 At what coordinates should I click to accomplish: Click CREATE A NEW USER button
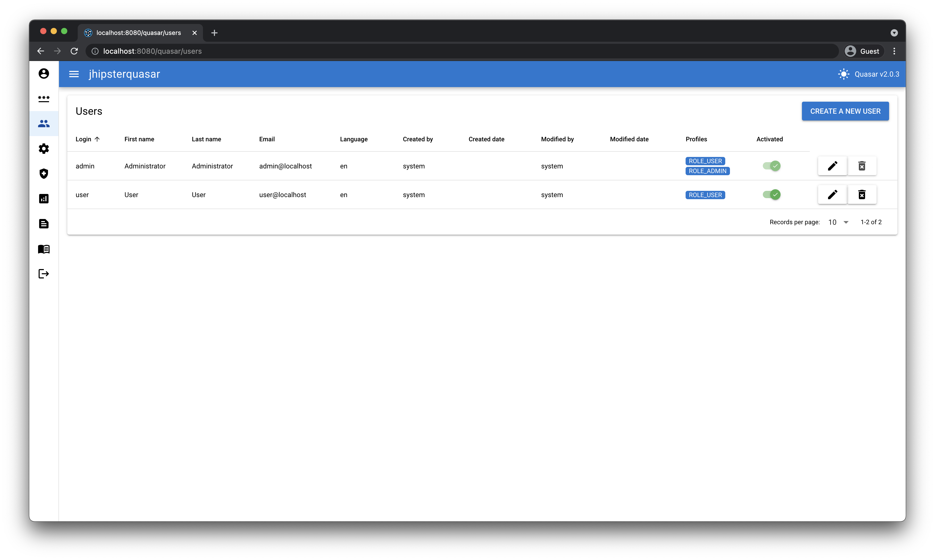(x=845, y=111)
